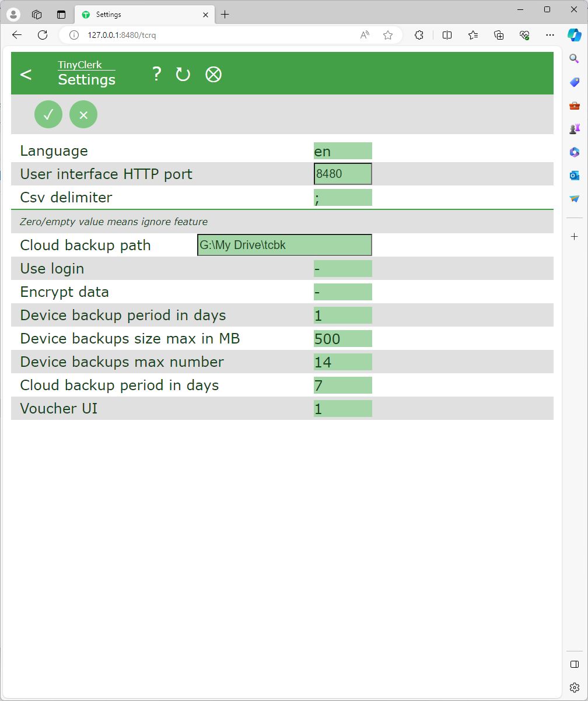588x701 pixels.
Task: Toggle the Use login value field
Action: click(x=342, y=269)
